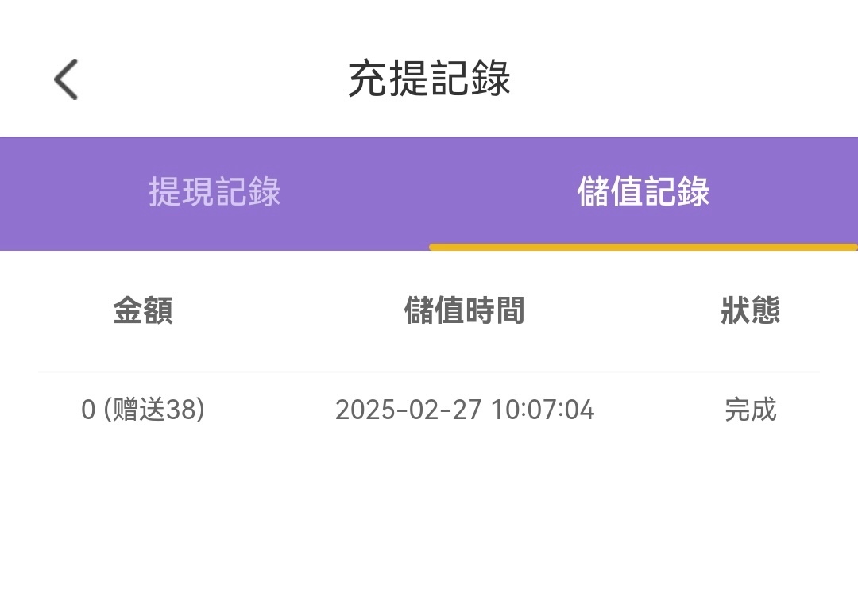
Task: Select the 儲值記錄 tab
Action: (643, 192)
